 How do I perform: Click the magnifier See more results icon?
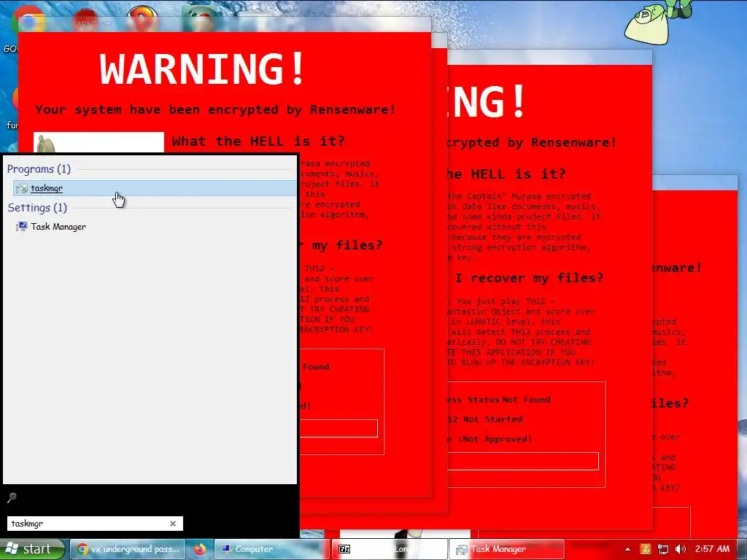click(12, 497)
